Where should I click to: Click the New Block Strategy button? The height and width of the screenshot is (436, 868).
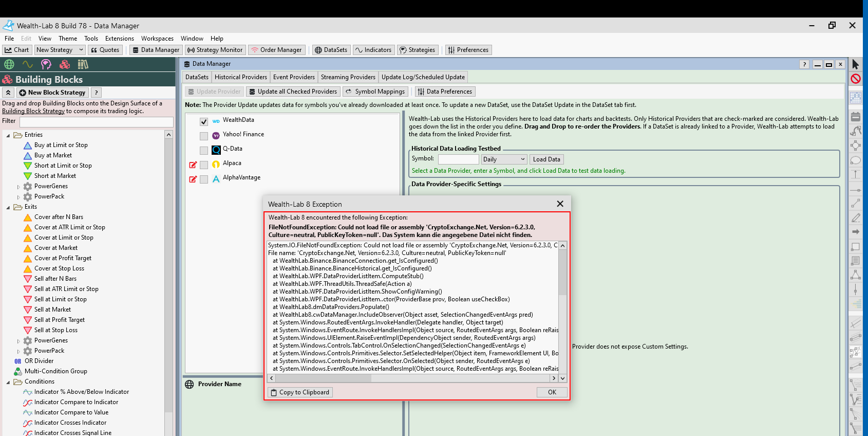53,93
